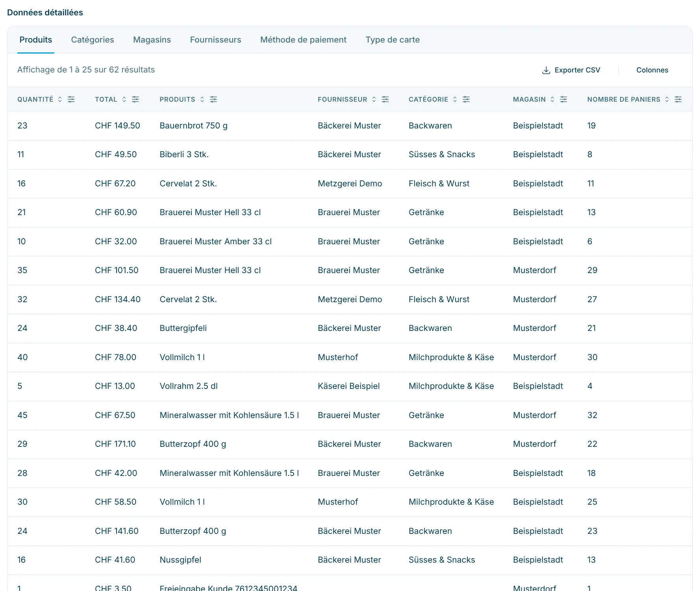This screenshot has width=700, height=591.
Task: Open the Type de carte tab
Action: tap(393, 40)
